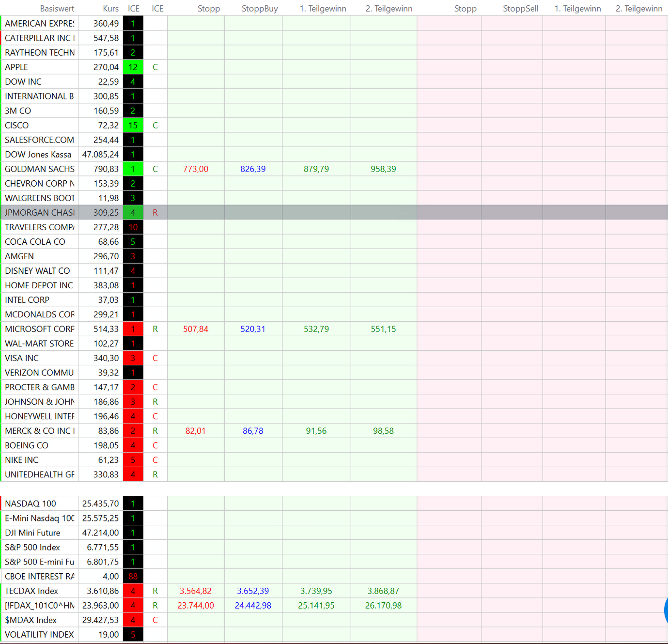Click Merck's second Teilgewinn value 98,58
Viewport: 668px width, 644px height.
pos(383,431)
